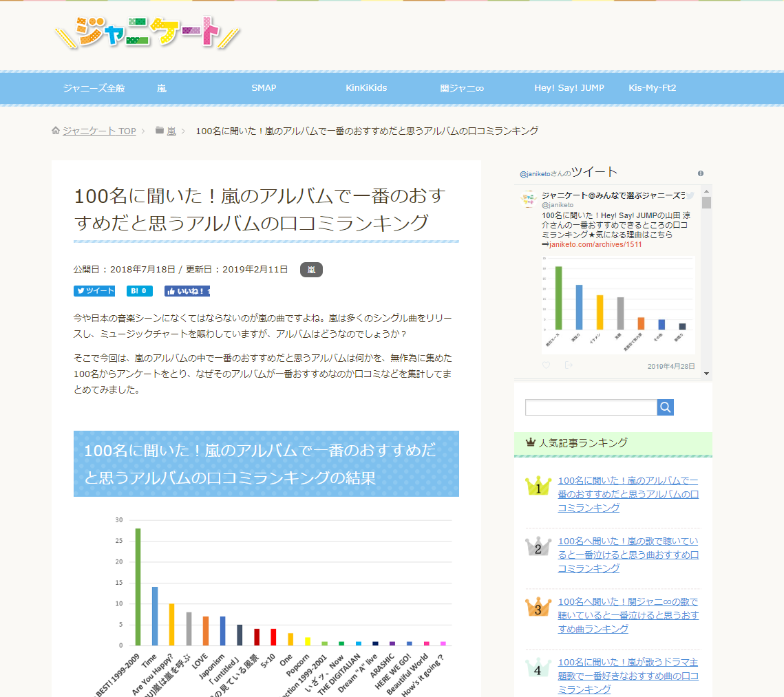Image resolution: width=784 pixels, height=697 pixels.
Task: Click the bronze number 3 crown icon
Action: [538, 607]
